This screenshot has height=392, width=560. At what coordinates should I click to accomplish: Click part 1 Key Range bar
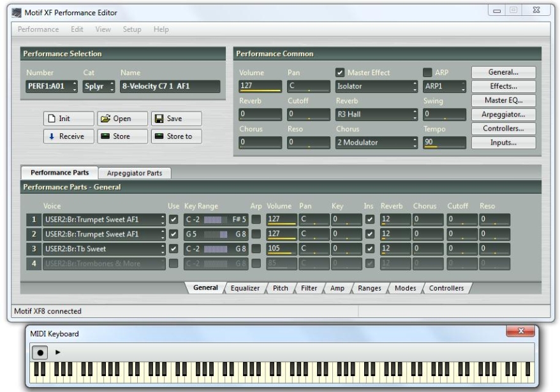216,219
